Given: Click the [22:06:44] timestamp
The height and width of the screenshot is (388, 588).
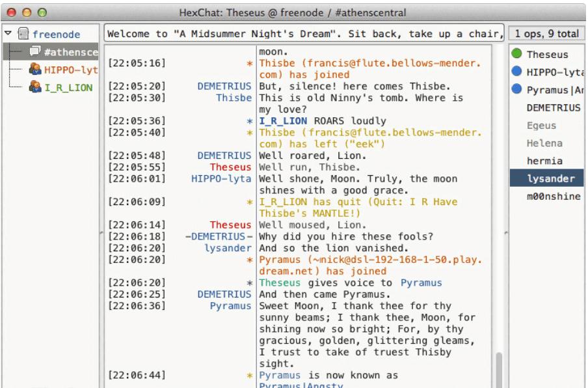Looking at the screenshot, I should coord(137,375).
